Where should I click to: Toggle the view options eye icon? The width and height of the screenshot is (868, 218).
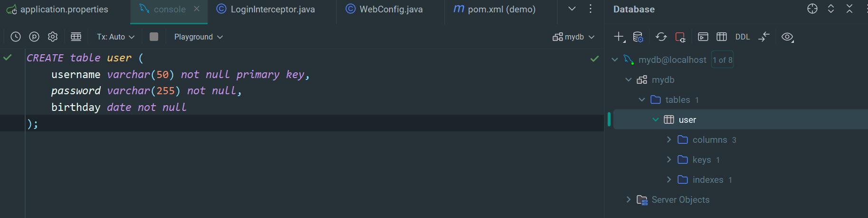[x=787, y=37]
